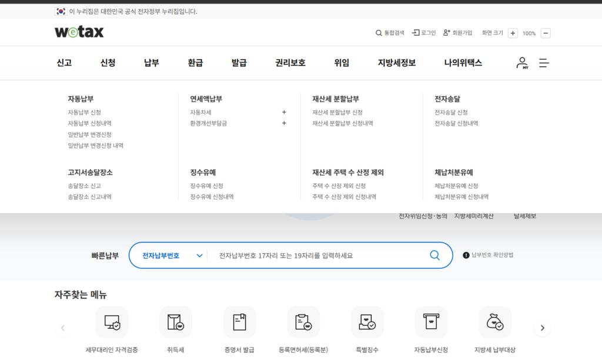The height and width of the screenshot is (364, 602).
Task: Open the 발급 menu
Action: [x=239, y=63]
